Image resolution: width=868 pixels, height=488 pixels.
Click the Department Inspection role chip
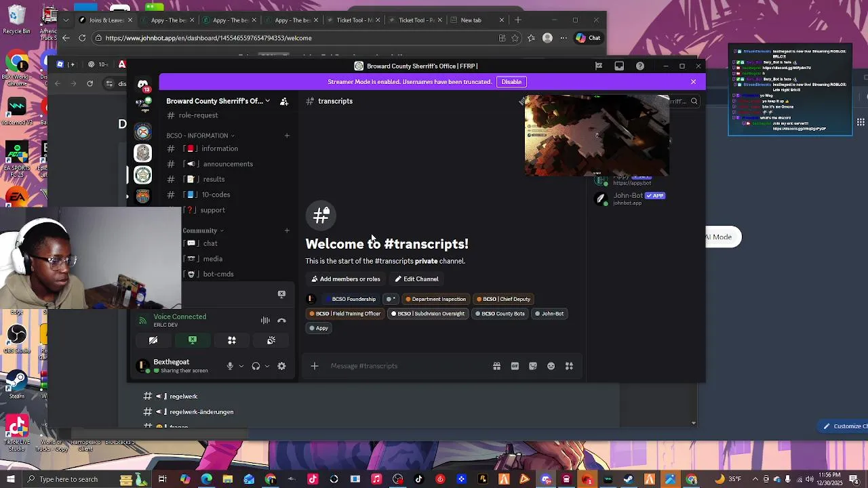435,299
